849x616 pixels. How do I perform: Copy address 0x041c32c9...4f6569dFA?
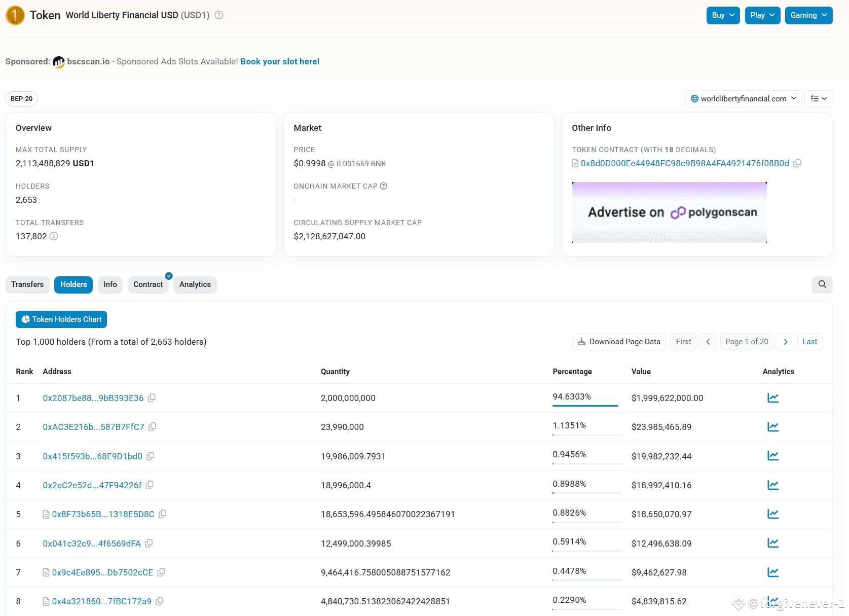[x=149, y=543]
